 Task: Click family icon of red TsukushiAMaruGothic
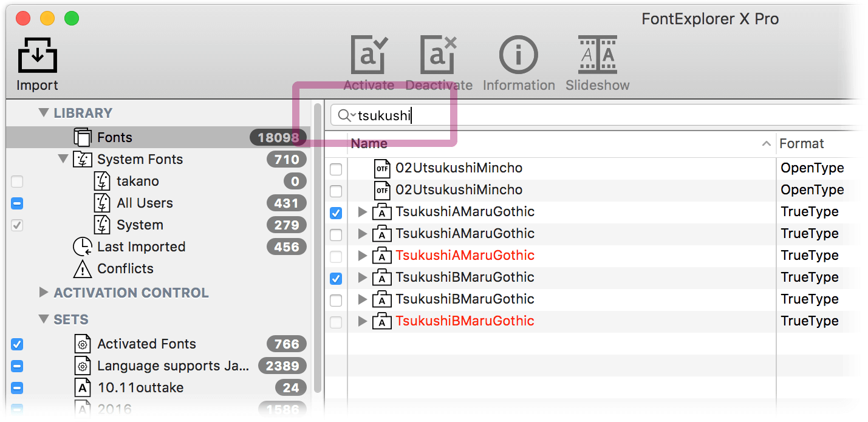click(381, 256)
